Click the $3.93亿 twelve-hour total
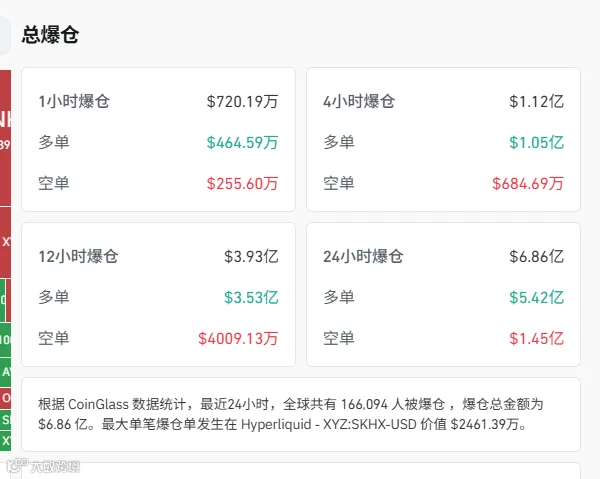 [x=251, y=256]
